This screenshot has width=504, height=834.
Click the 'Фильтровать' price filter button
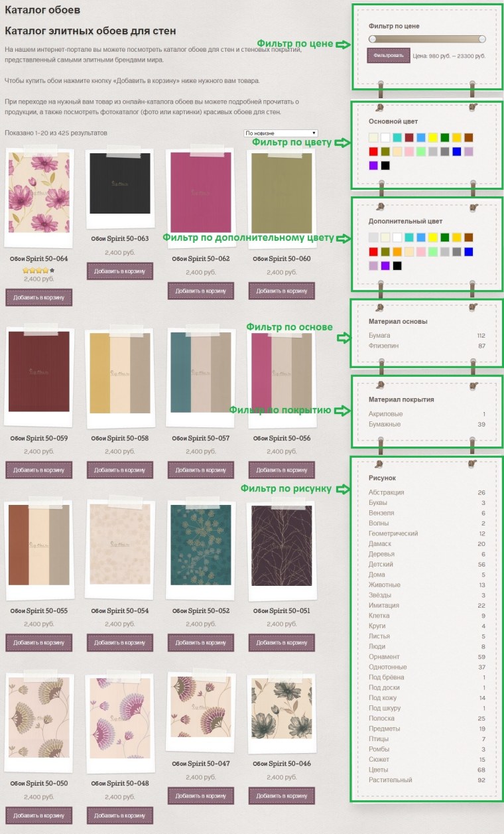388,56
